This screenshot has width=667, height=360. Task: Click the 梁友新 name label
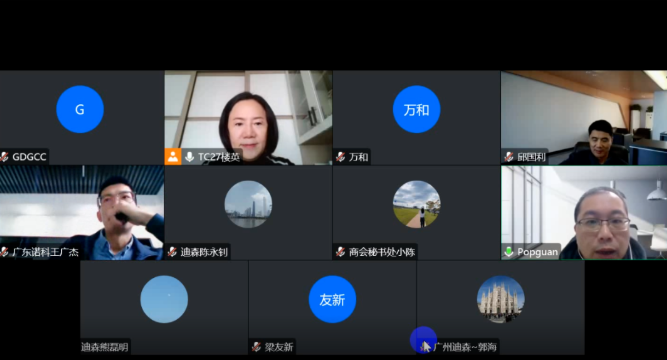pyautogui.click(x=279, y=347)
